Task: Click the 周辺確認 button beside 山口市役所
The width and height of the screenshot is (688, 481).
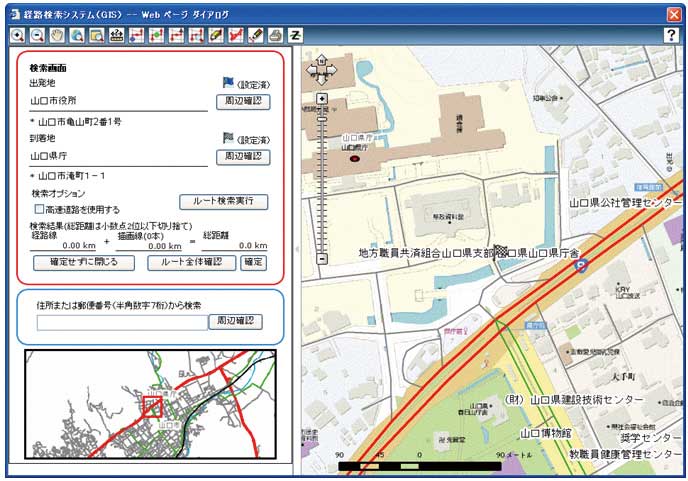Action: click(243, 102)
